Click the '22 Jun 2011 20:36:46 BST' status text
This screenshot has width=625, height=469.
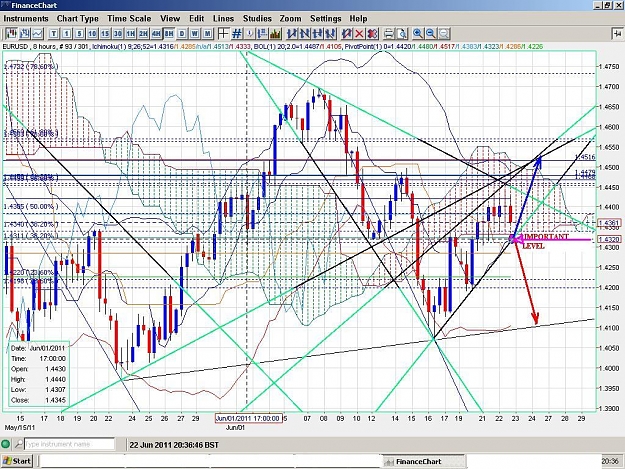pyautogui.click(x=174, y=445)
